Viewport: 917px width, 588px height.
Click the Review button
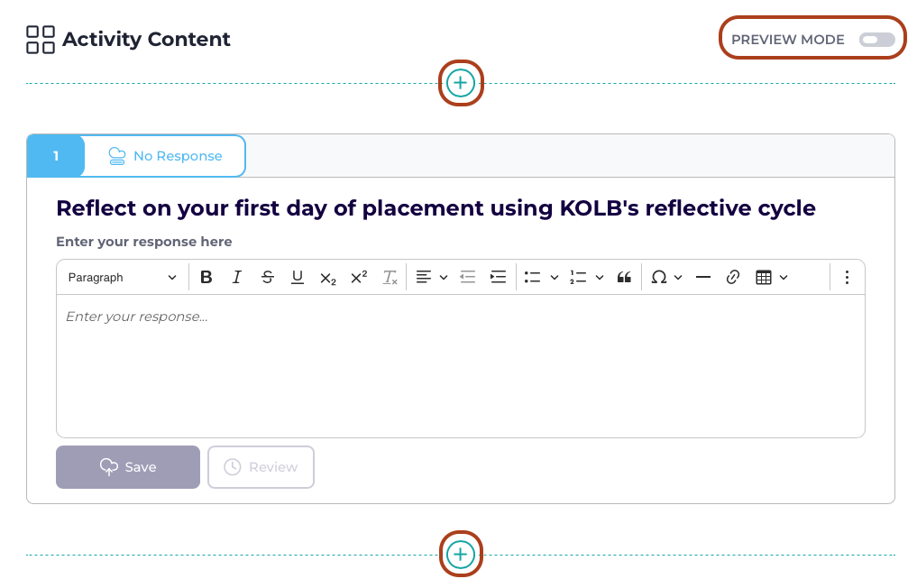tap(261, 467)
